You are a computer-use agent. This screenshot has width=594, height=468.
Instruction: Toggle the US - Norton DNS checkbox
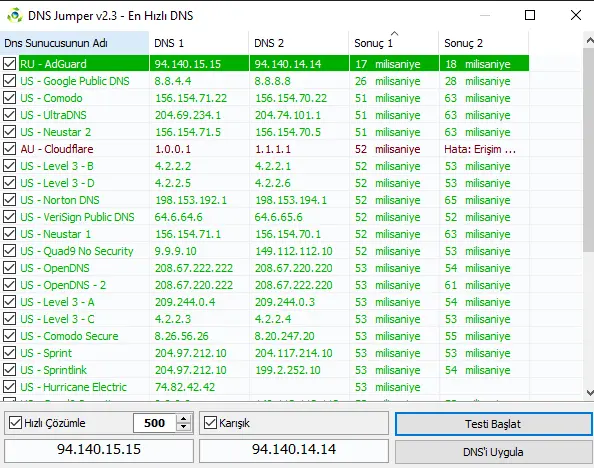click(x=9, y=200)
